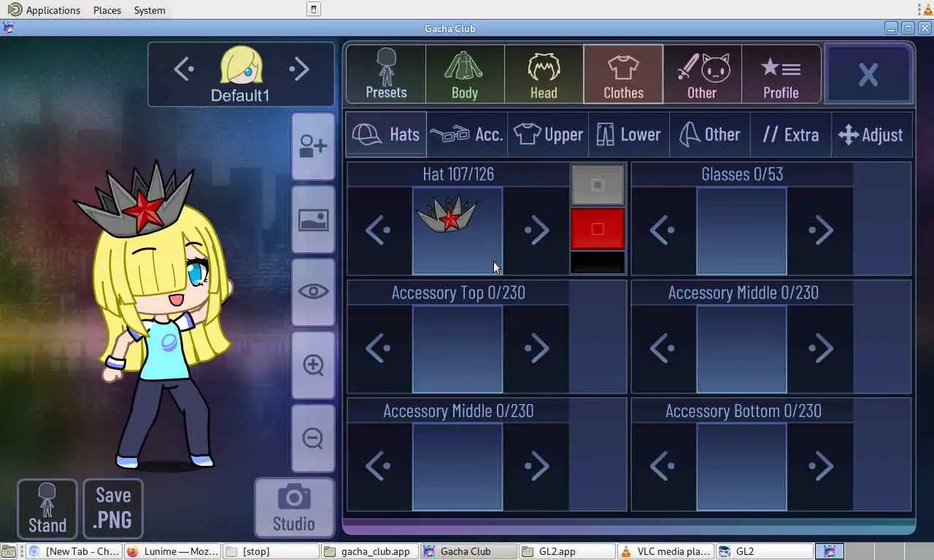The image size is (934, 560).
Task: Select the Hats subtab
Action: tap(386, 134)
